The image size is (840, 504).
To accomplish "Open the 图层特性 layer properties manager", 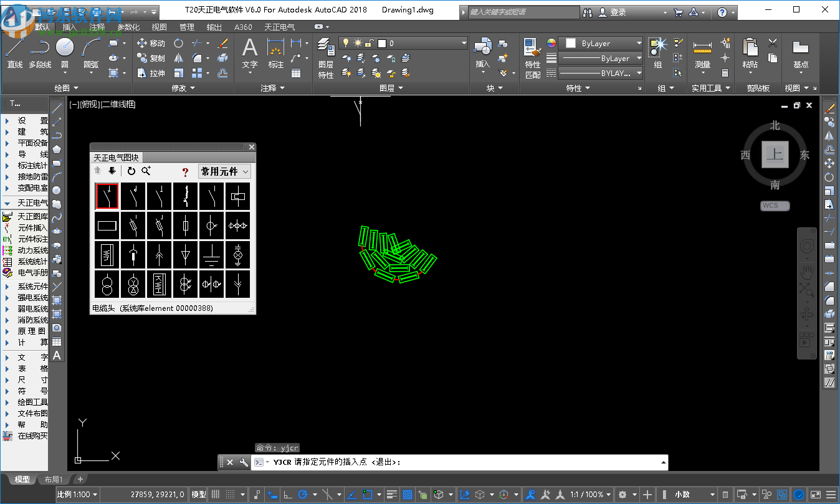I will click(325, 57).
